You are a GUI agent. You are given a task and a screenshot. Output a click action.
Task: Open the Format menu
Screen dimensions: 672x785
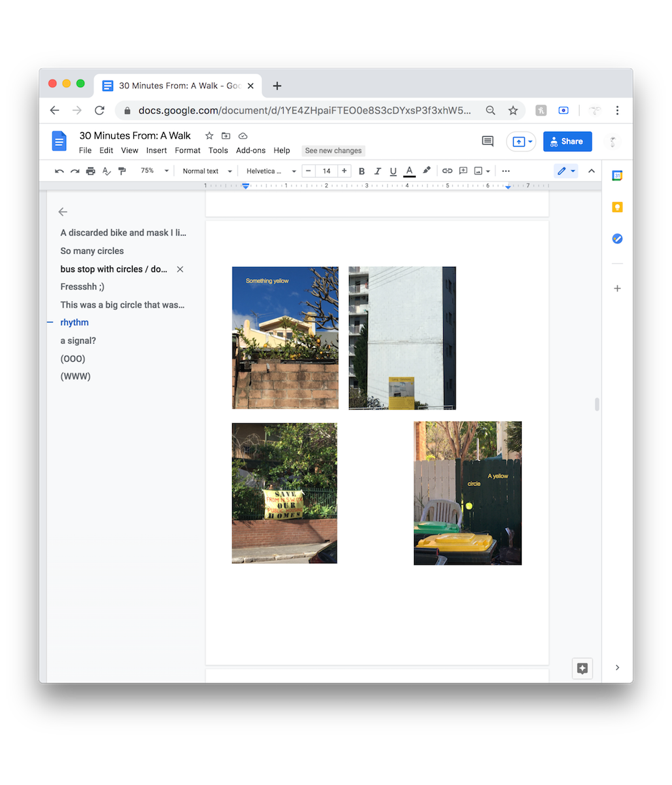click(x=188, y=150)
